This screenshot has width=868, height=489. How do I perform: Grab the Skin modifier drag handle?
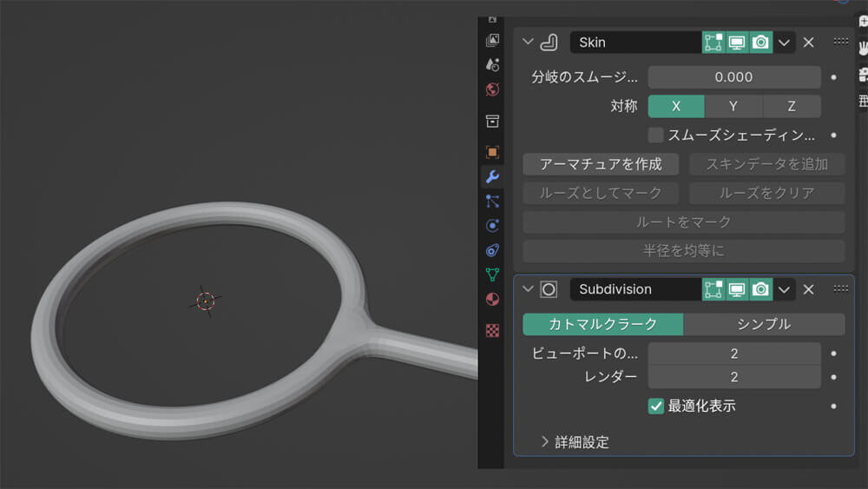coord(841,42)
